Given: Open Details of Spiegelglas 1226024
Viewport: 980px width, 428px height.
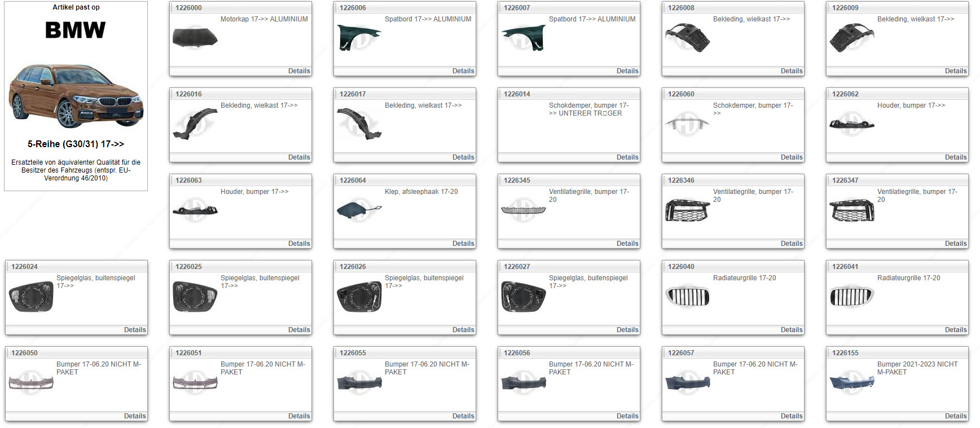Looking at the screenshot, I should coord(135,330).
